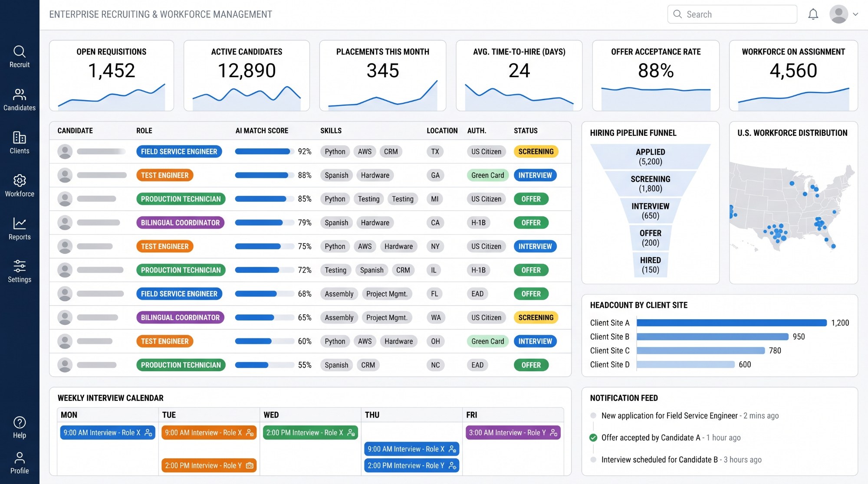The image size is (868, 484).
Task: Click the 55% AI match score bar
Action: 265,365
